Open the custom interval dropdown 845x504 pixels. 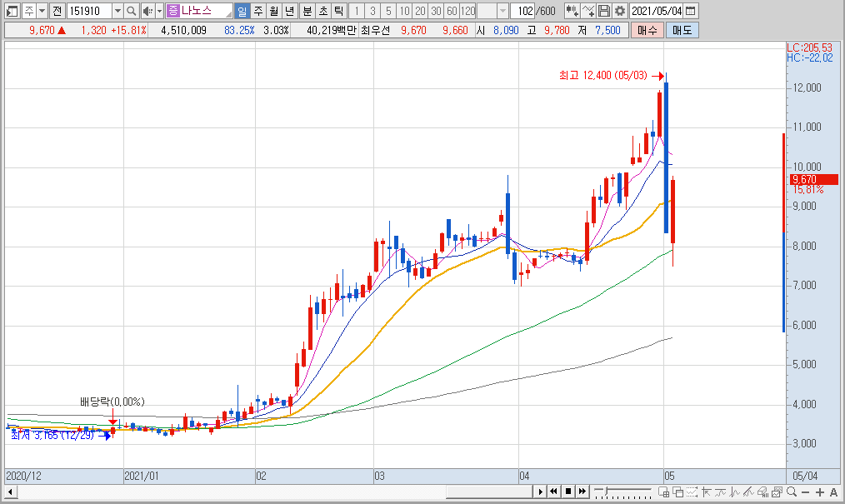pyautogui.click(x=502, y=11)
